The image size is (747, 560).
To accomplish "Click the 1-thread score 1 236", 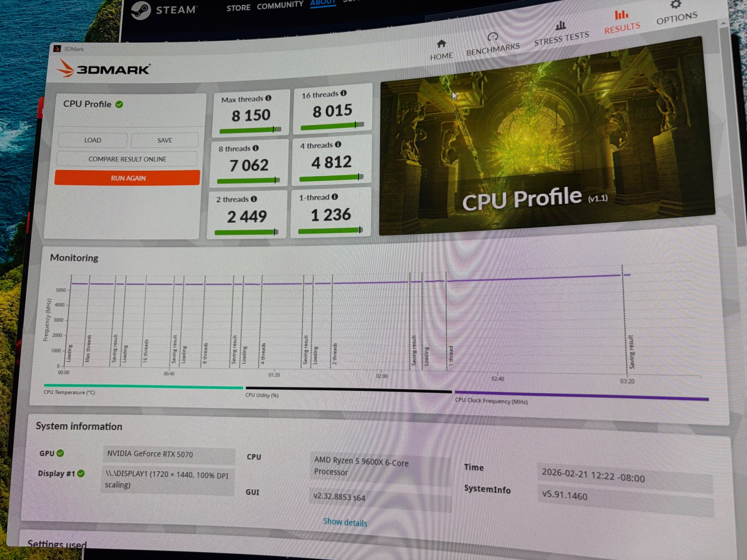I will pos(330,215).
